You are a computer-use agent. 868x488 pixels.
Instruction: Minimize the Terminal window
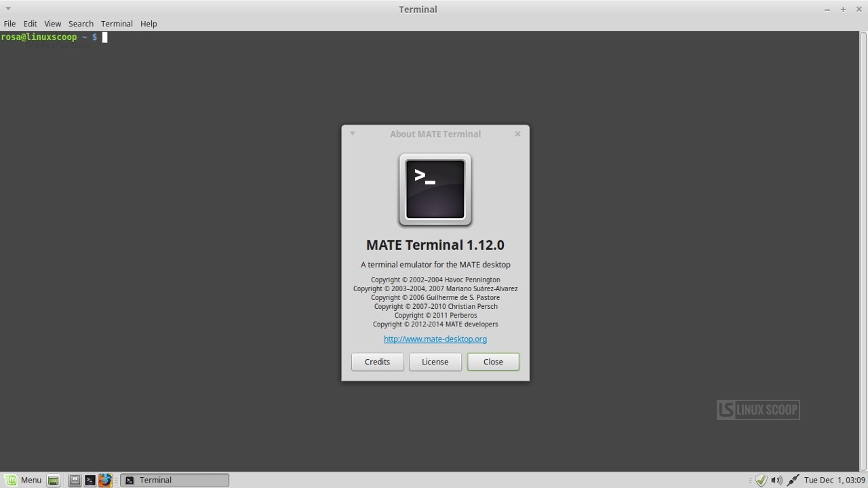click(827, 10)
